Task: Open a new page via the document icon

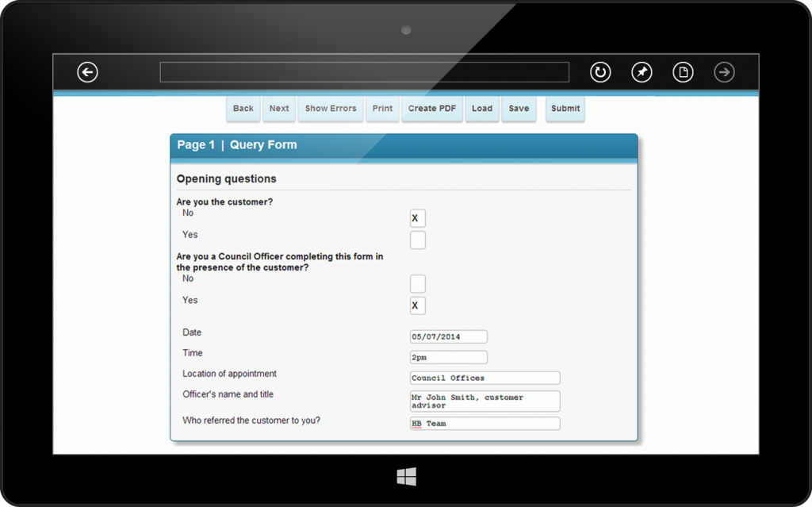Action: [683, 72]
